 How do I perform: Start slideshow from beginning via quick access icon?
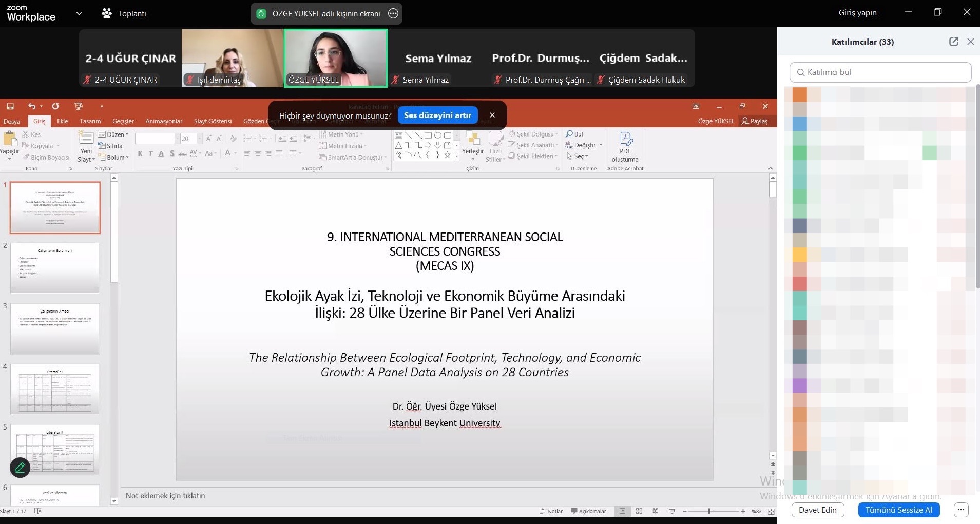(79, 106)
